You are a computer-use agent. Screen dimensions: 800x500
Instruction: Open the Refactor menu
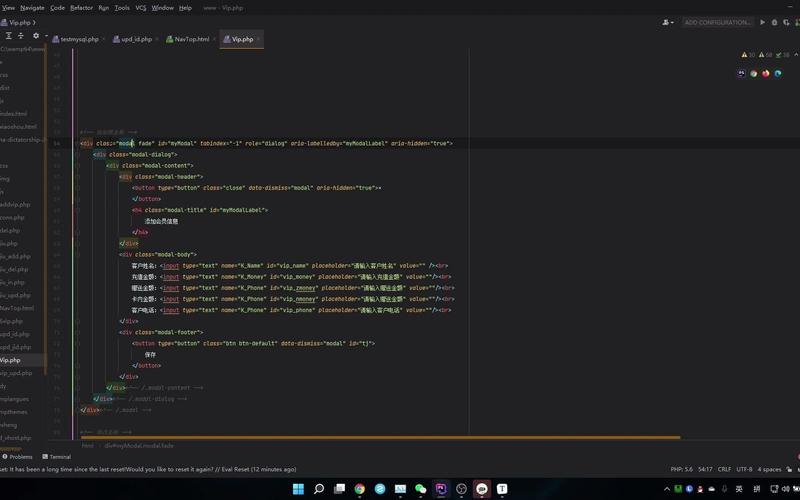(81, 8)
